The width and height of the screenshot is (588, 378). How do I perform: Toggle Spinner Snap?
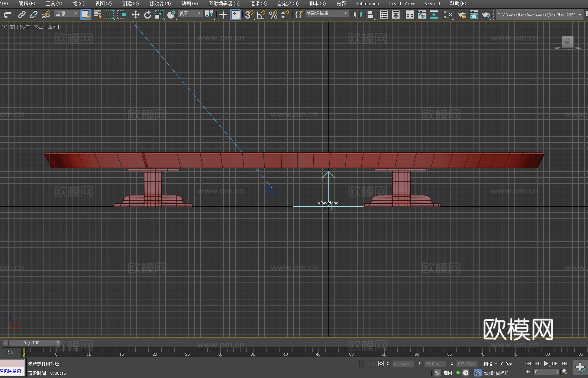click(x=285, y=14)
